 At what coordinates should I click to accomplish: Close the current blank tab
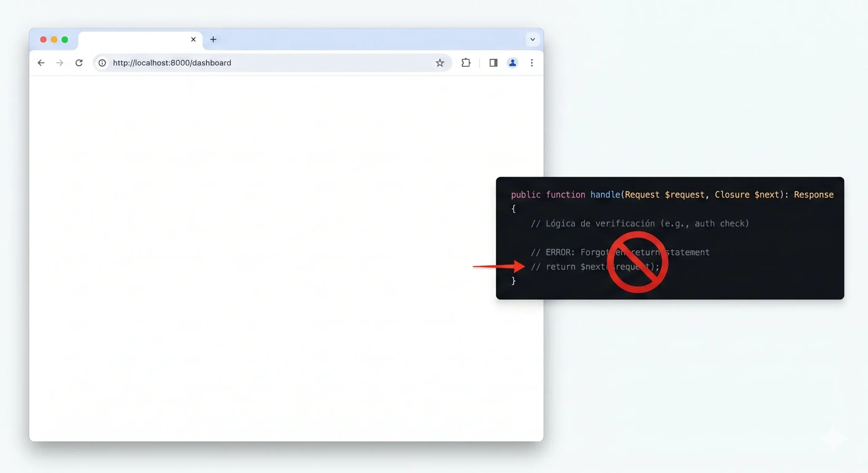(193, 39)
